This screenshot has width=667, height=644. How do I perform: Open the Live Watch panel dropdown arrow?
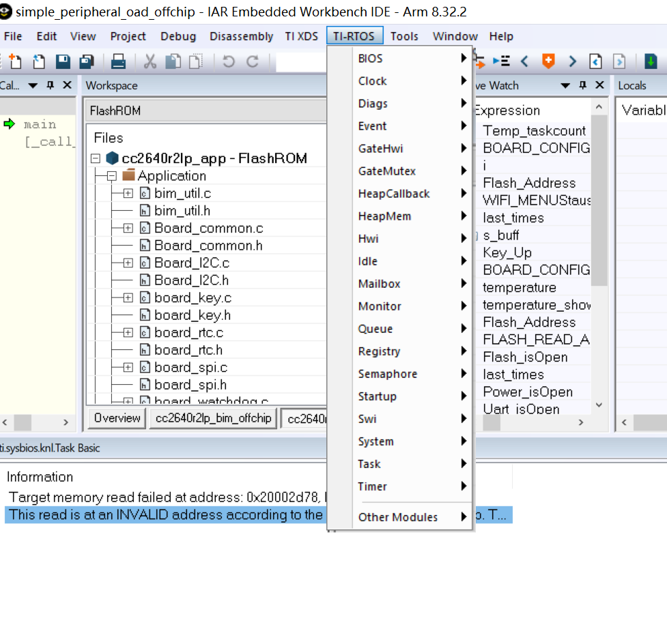click(x=565, y=85)
